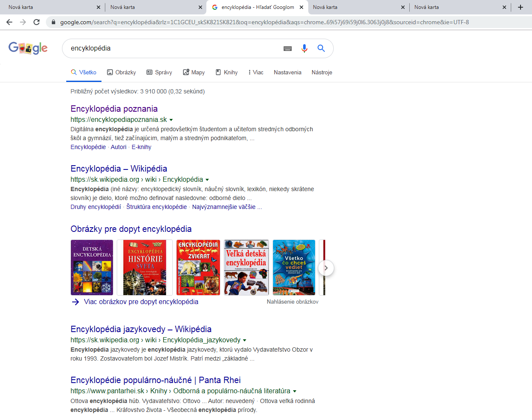Click the browser back arrow
Screen dimensions: 532x420
click(9, 22)
